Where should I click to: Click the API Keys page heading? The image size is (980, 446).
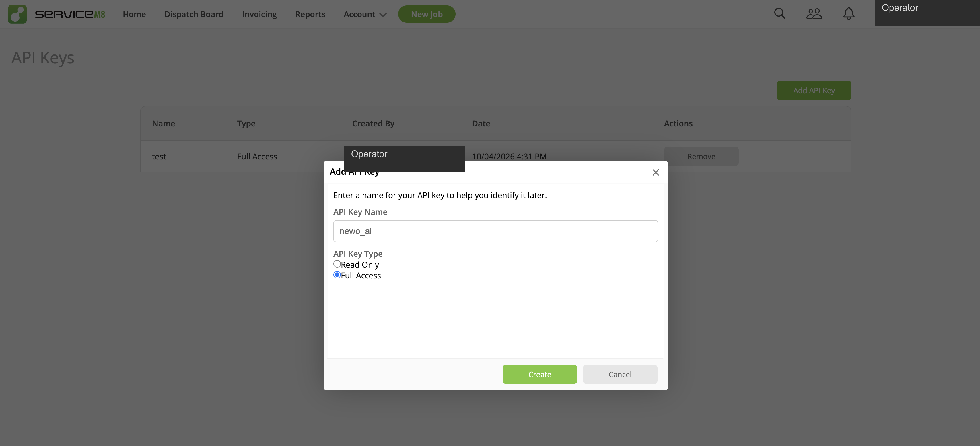[x=43, y=58]
